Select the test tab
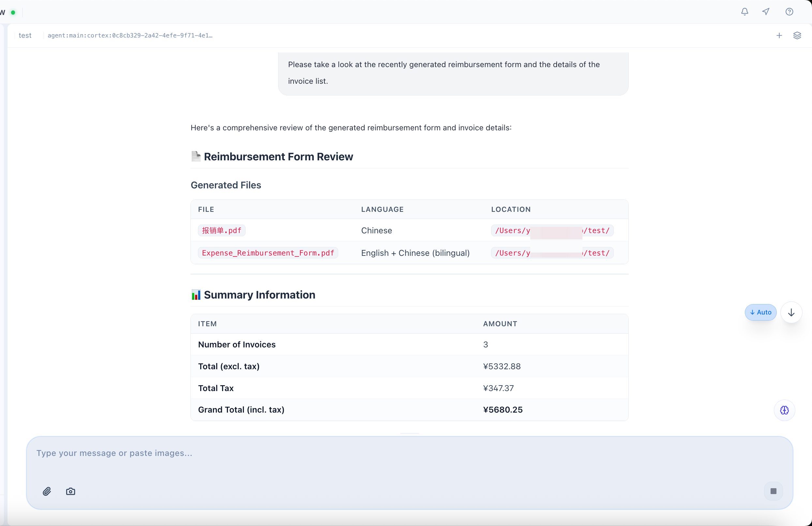 click(25, 36)
